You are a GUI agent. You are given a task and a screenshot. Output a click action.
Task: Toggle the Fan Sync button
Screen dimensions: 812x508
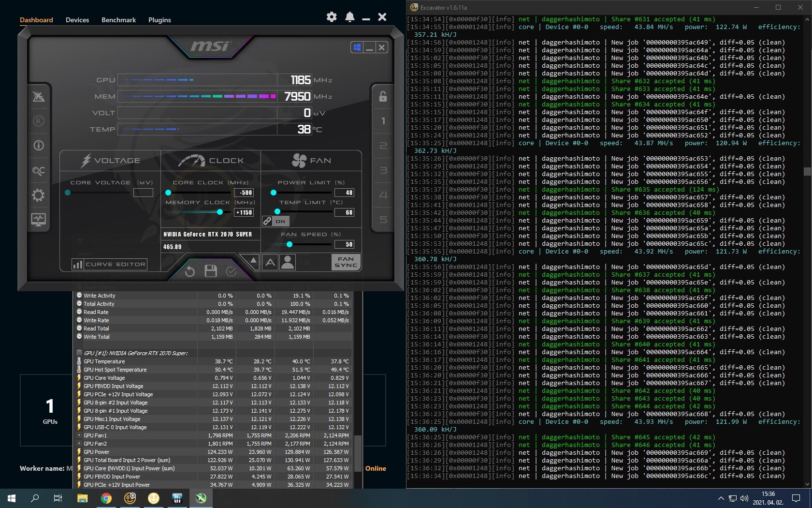click(346, 262)
